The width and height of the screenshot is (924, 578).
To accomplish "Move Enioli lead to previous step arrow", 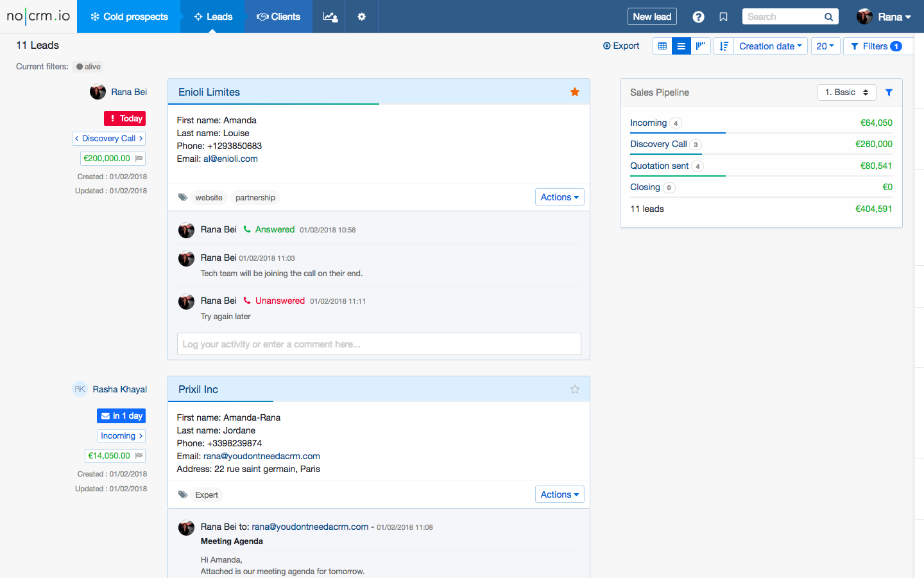I will [x=77, y=139].
